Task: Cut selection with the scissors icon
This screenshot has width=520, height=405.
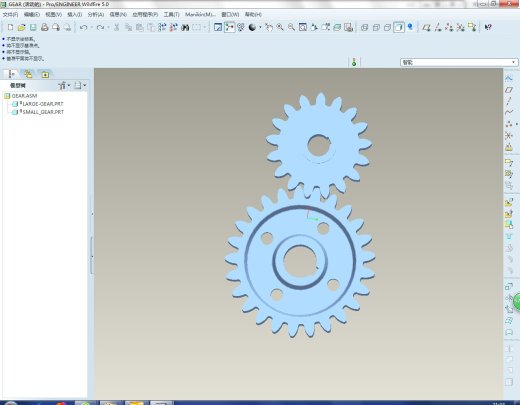Action: pyautogui.click(x=116, y=27)
